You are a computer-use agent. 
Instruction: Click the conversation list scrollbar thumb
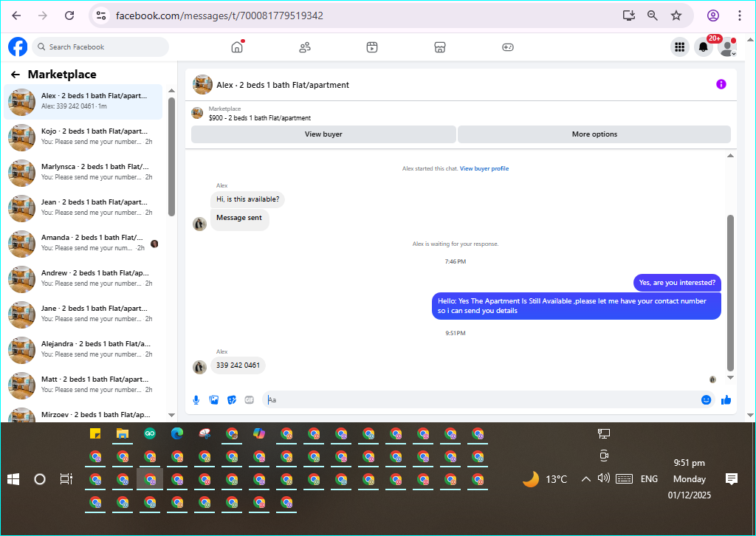(171, 157)
